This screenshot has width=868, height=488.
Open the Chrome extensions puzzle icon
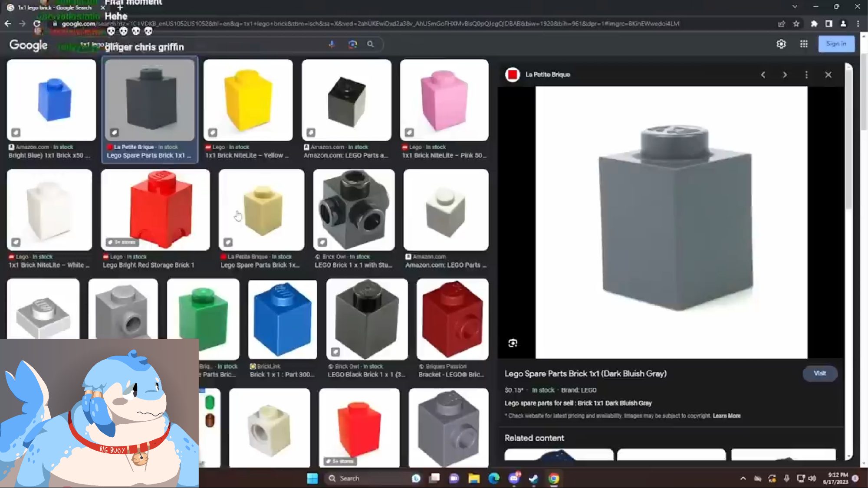(x=814, y=24)
